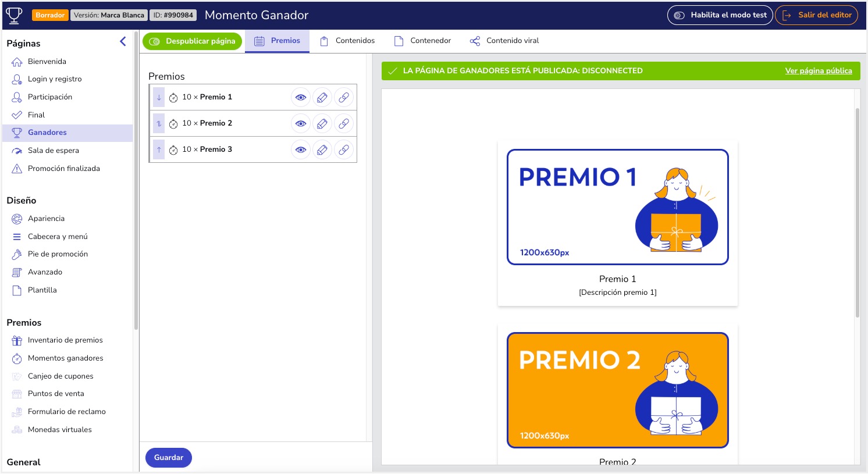The image size is (868, 474).
Task: Switch to the Contenidos tab
Action: pos(347,41)
